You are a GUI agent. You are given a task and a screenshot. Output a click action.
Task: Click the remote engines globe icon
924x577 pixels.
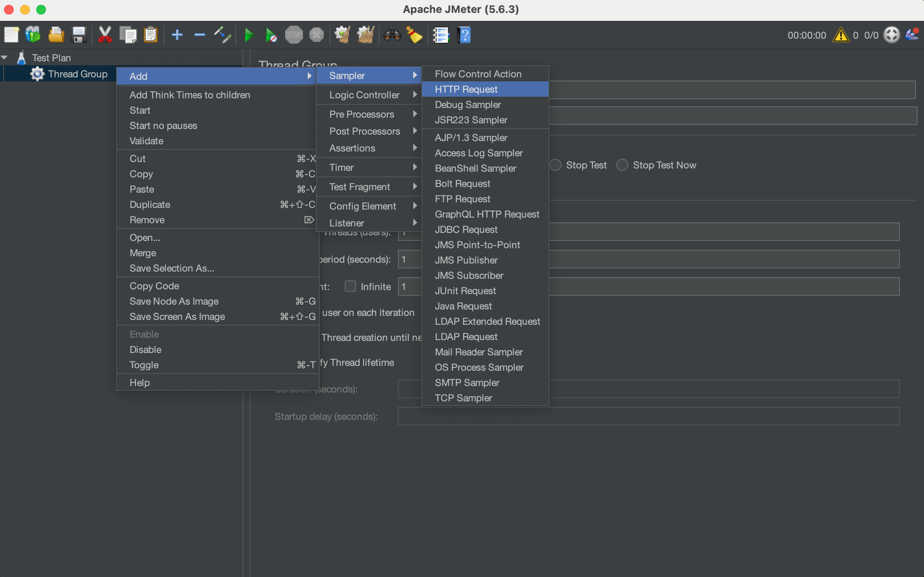coord(892,35)
